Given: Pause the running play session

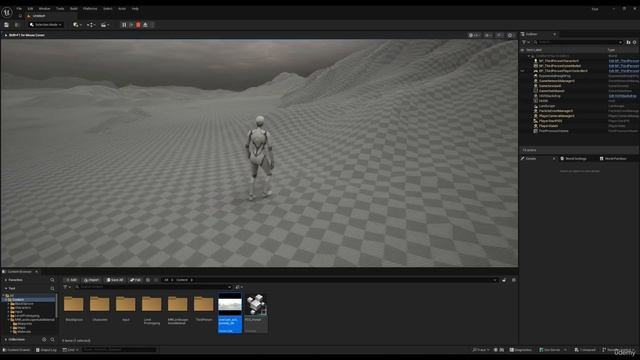Looking at the screenshot, I should tap(124, 25).
